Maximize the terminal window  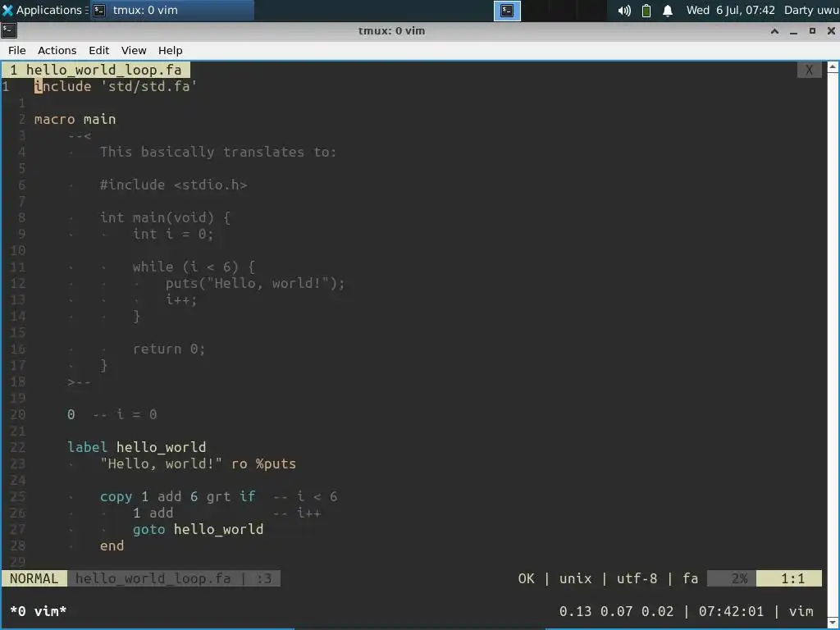tap(812, 31)
